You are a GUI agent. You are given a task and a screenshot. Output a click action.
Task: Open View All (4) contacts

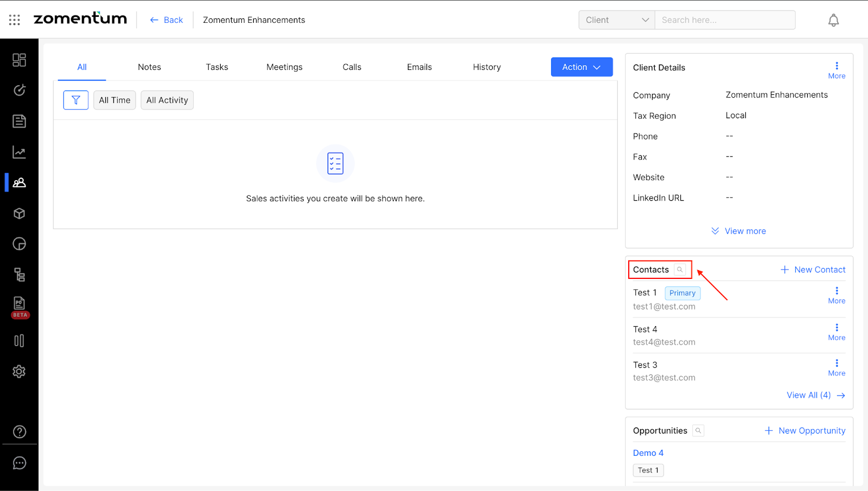(816, 395)
